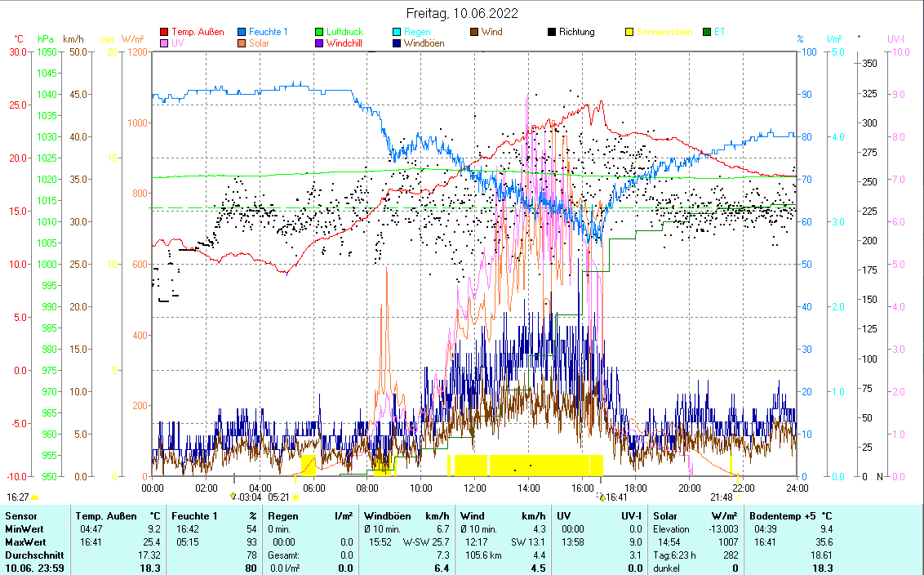This screenshot has width=924, height=575.
Task: Click the red Temp. Außen legend swatch
Action: pyautogui.click(x=164, y=32)
